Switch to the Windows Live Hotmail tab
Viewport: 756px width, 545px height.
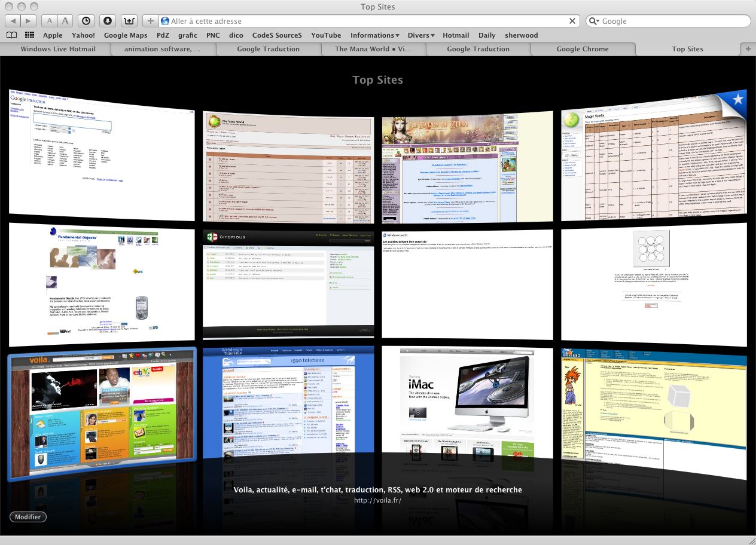tap(58, 49)
